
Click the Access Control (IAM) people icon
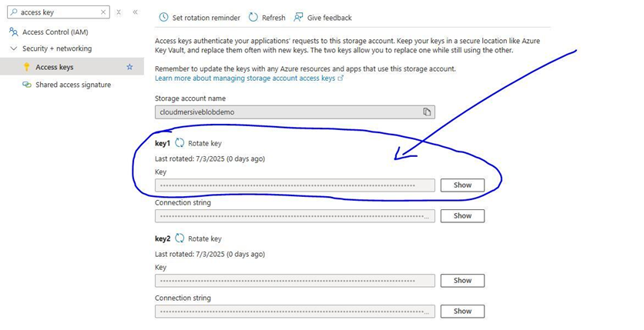[x=14, y=32]
